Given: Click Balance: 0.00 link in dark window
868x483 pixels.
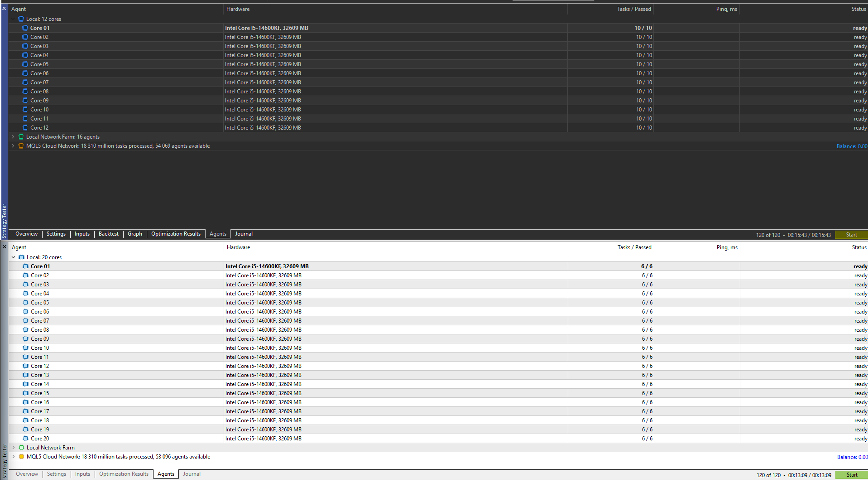Looking at the screenshot, I should pyautogui.click(x=852, y=146).
